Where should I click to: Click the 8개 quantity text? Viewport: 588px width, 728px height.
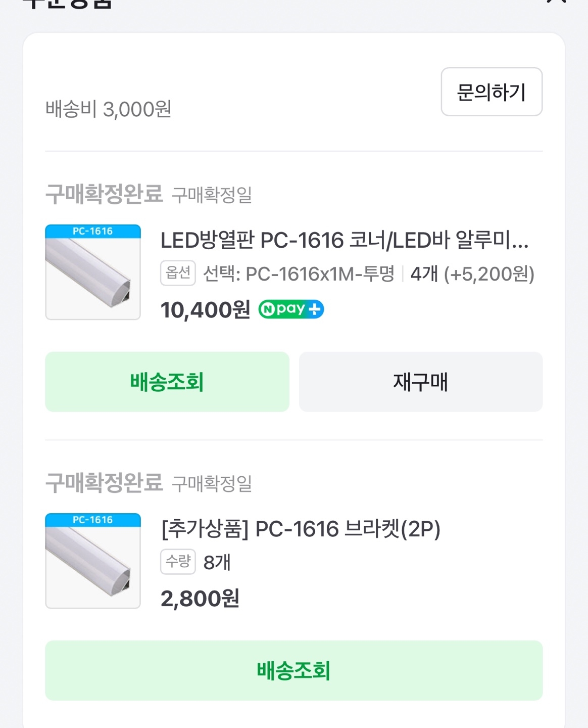coord(217,562)
